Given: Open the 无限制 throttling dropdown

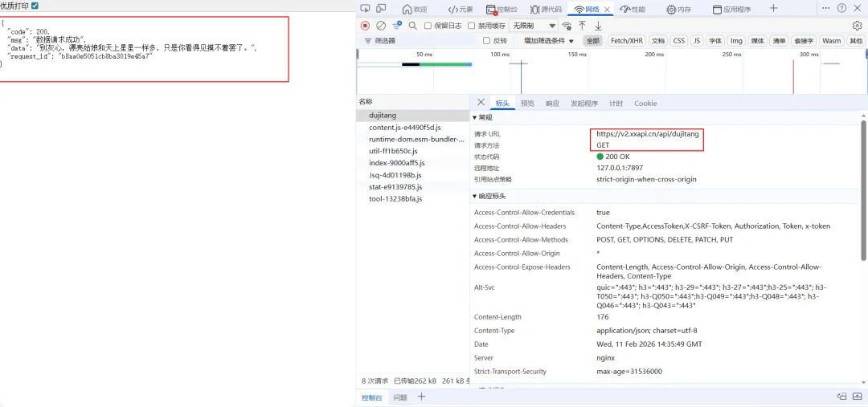Looking at the screenshot, I should coord(533,26).
